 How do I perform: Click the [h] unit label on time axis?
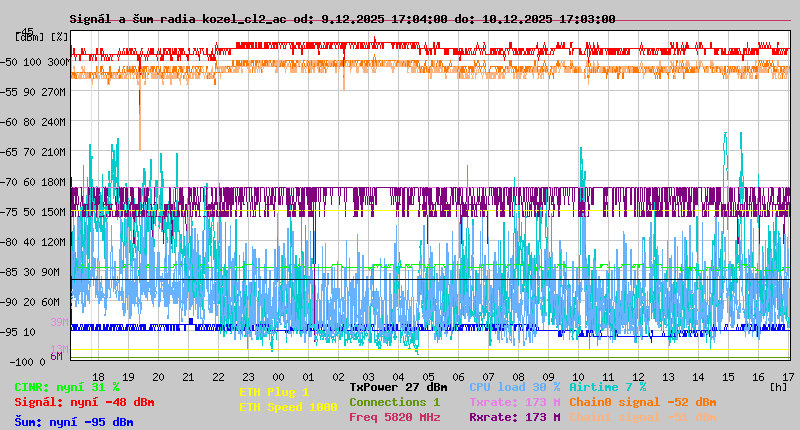(778, 386)
